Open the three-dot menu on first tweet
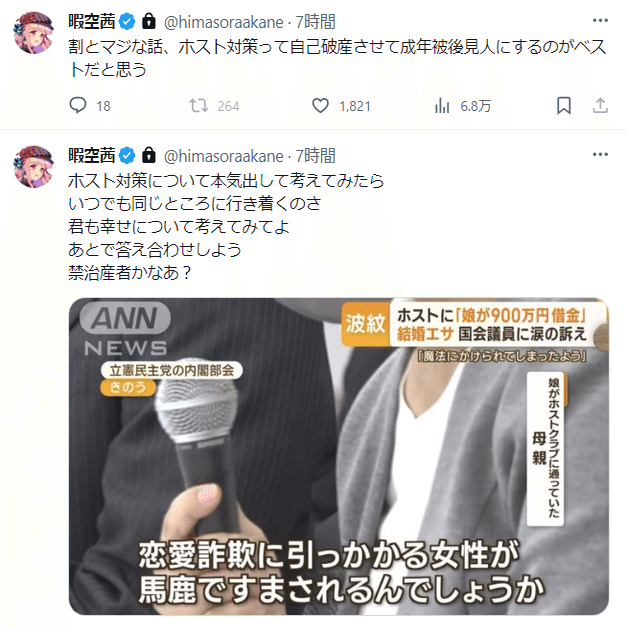The width and height of the screenshot is (627, 627). click(600, 20)
